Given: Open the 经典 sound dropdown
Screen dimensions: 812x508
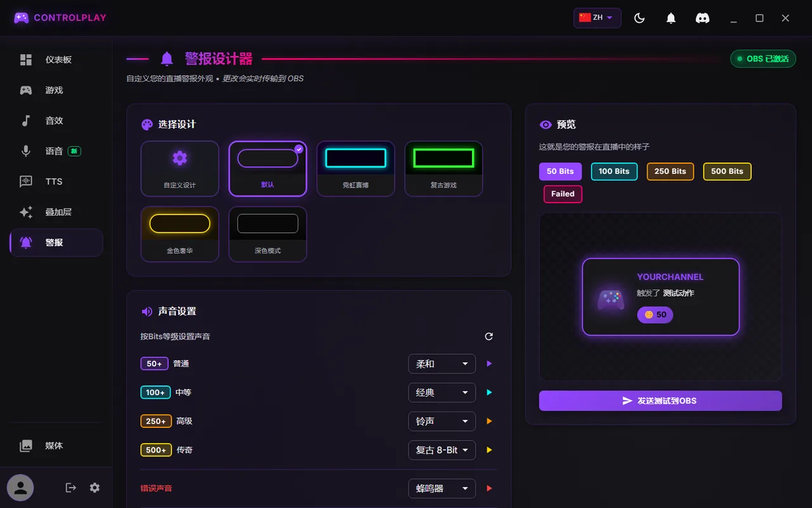Looking at the screenshot, I should [442, 392].
